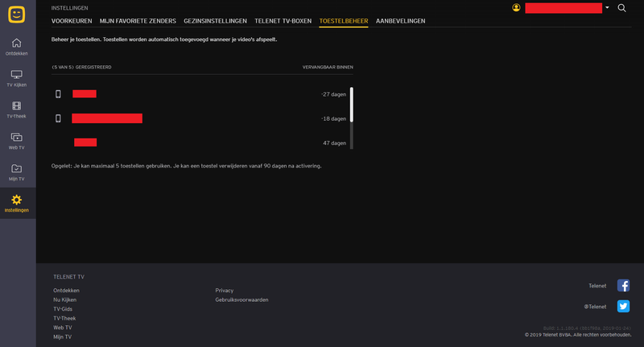This screenshot has height=347, width=644.
Task: Open TV-Theek film icon
Action: [16, 106]
